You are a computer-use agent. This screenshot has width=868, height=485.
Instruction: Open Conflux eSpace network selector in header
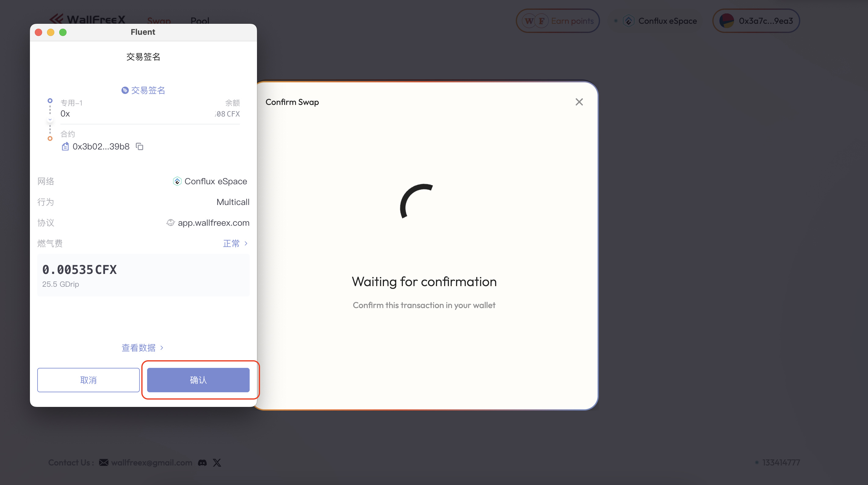[660, 21]
